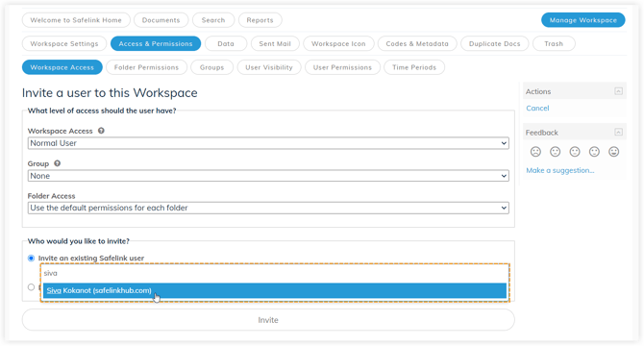The height and width of the screenshot is (346, 644).
Task: Select the Access & Permissions tab
Action: click(x=156, y=43)
